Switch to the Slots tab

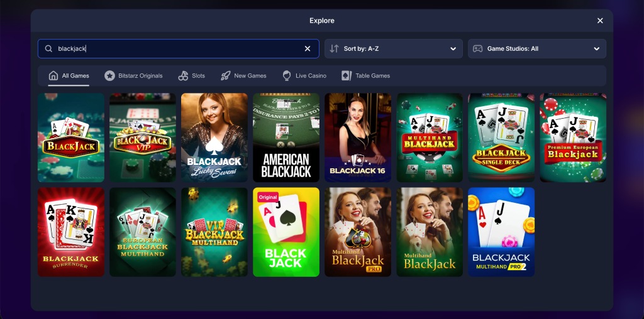pos(192,76)
